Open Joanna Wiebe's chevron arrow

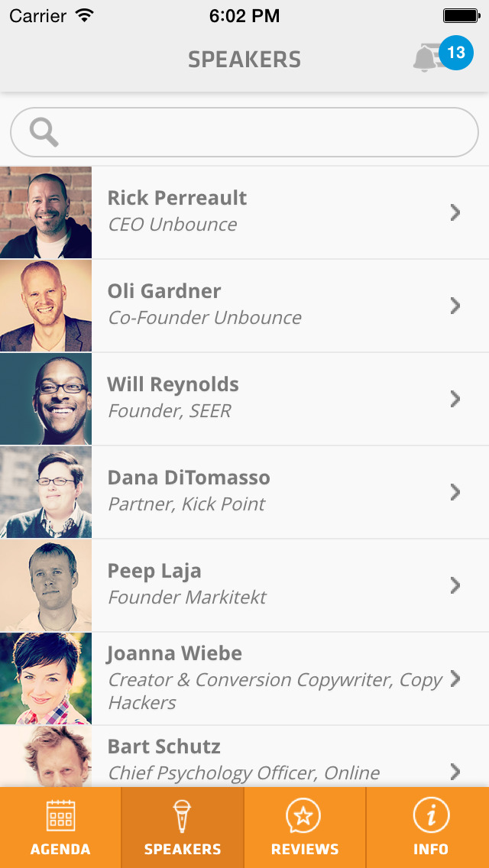click(x=455, y=679)
